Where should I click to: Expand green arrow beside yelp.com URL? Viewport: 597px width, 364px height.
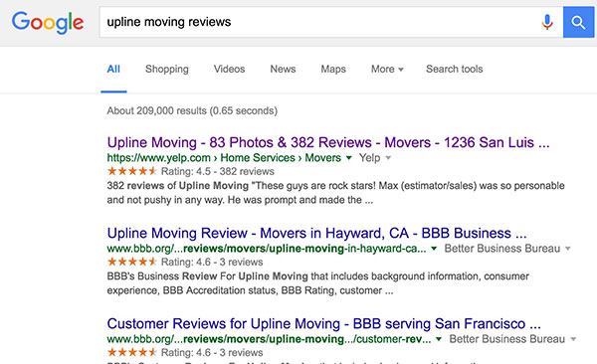[x=349, y=158]
